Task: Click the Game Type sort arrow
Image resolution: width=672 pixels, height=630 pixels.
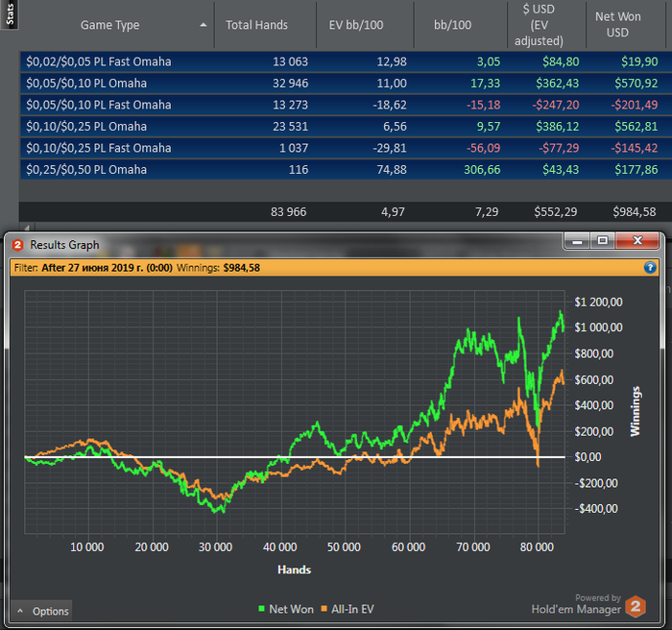Action: point(204,25)
